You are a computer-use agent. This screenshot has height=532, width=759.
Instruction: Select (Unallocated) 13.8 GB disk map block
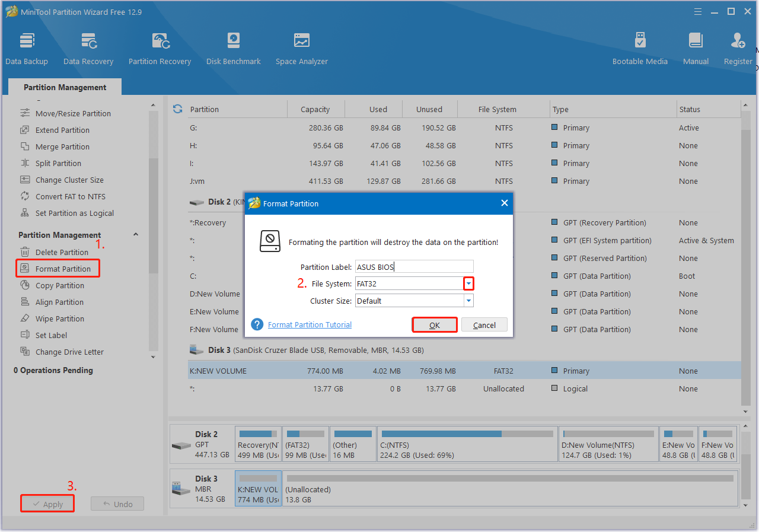click(510, 488)
